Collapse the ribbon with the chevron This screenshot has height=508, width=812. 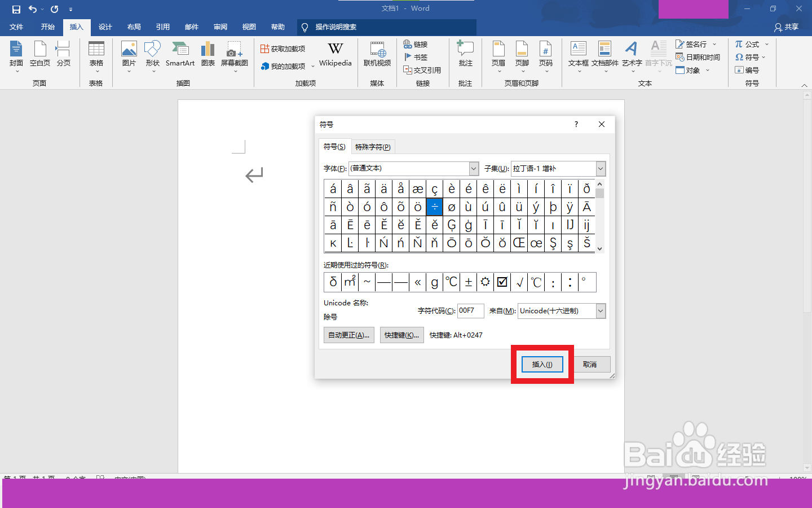(804, 85)
